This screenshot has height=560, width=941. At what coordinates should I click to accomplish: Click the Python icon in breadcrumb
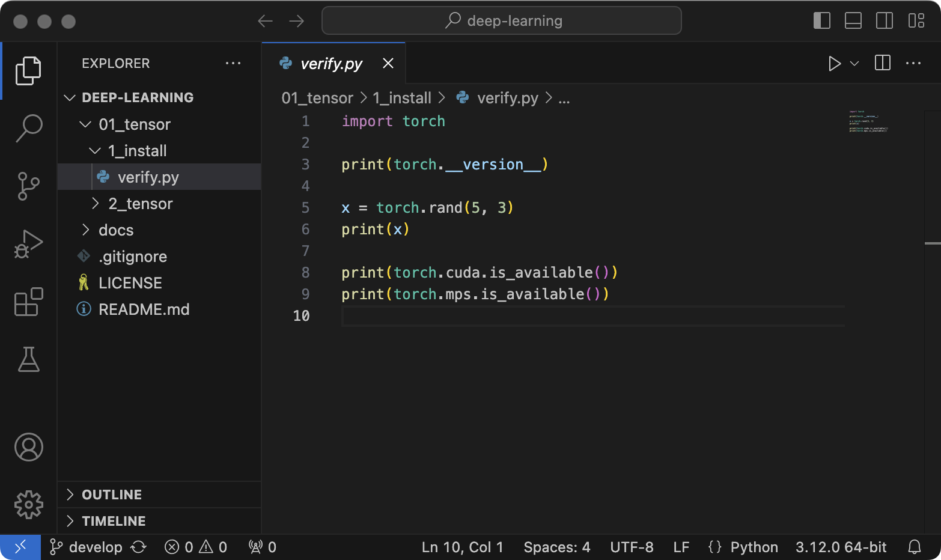pos(463,97)
